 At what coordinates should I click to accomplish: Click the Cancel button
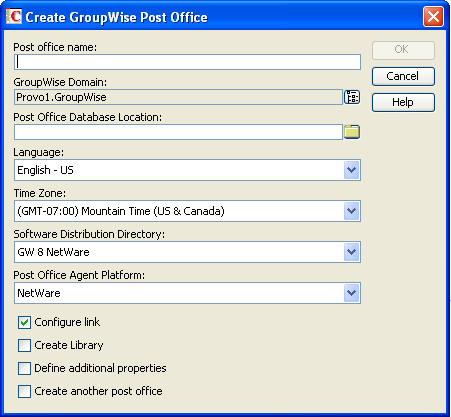point(403,76)
